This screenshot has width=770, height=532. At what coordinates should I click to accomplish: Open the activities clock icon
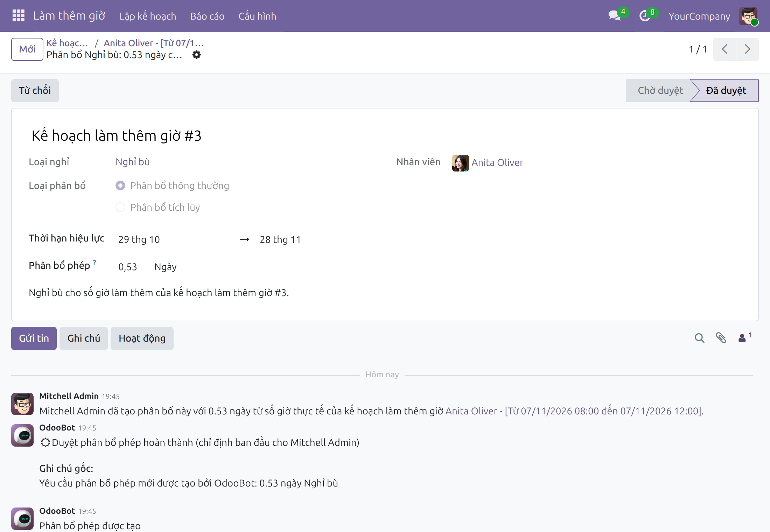[644, 16]
